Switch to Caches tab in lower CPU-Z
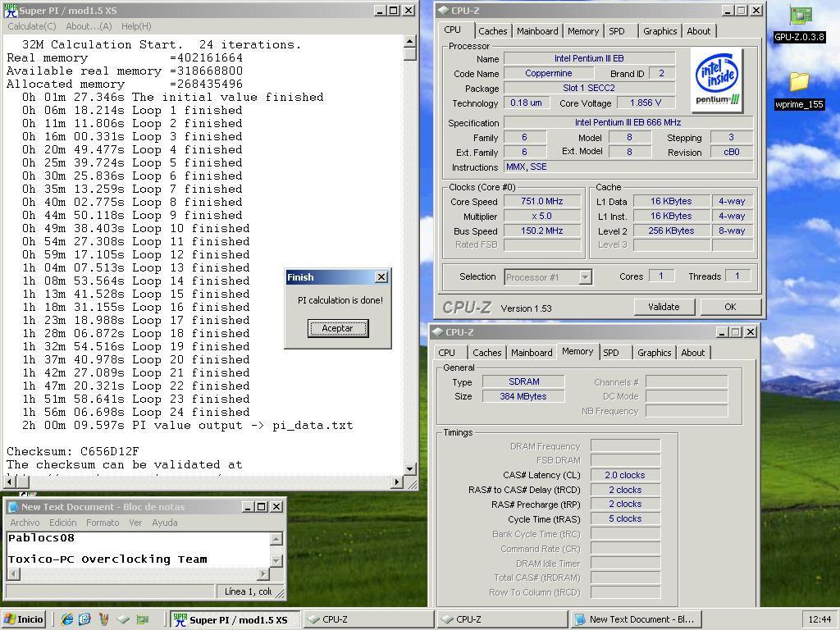840x630 pixels. click(487, 353)
